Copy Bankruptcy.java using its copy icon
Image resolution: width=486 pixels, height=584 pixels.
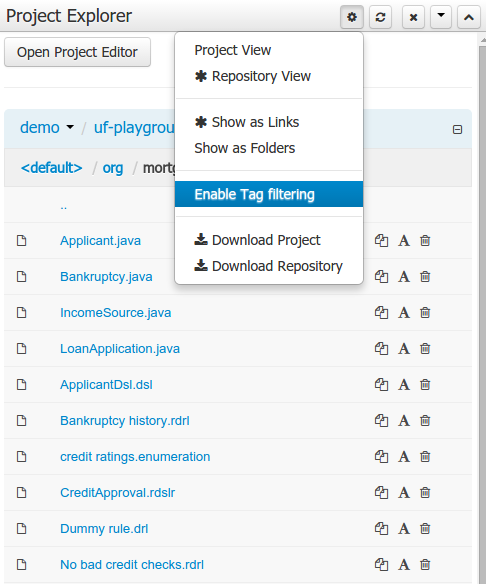[381, 277]
